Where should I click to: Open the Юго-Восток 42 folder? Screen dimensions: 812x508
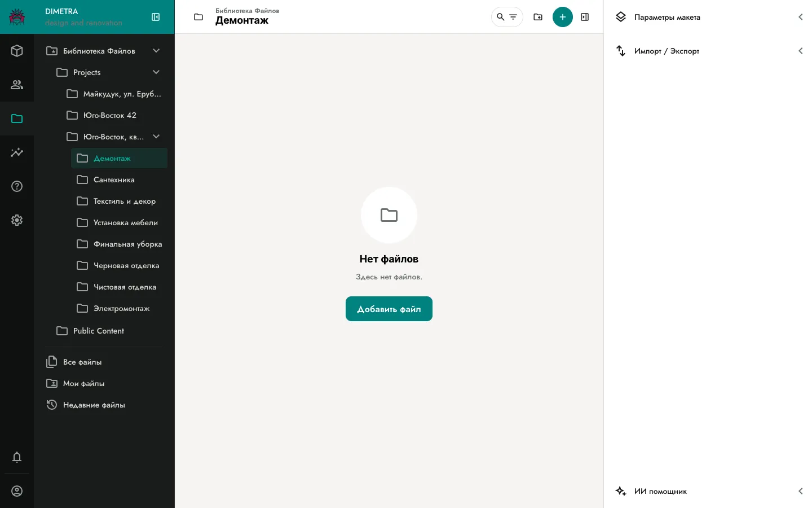[114, 115]
